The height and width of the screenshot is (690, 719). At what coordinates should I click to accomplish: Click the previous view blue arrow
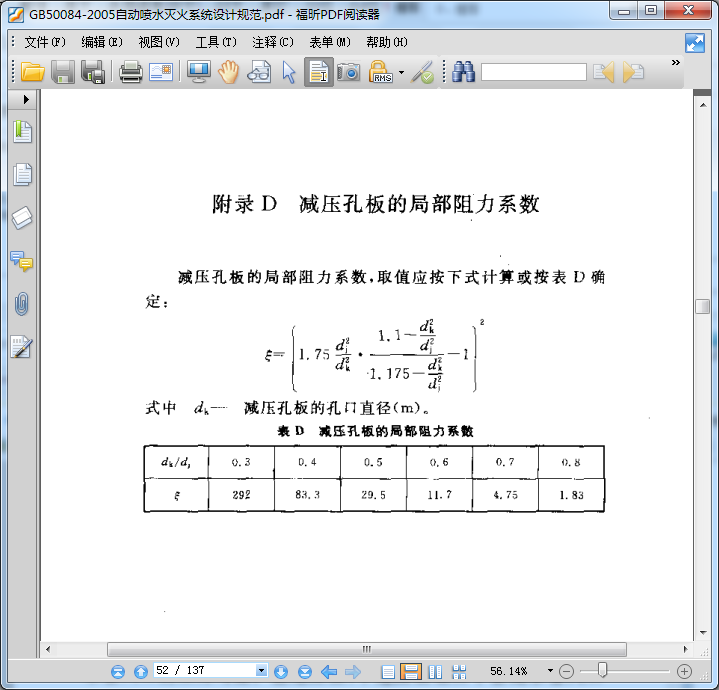329,672
